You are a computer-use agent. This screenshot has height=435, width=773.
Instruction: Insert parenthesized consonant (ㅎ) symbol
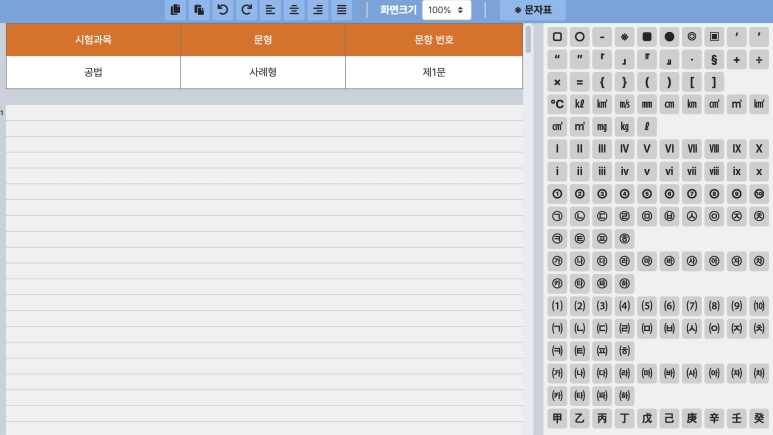pyautogui.click(x=625, y=351)
